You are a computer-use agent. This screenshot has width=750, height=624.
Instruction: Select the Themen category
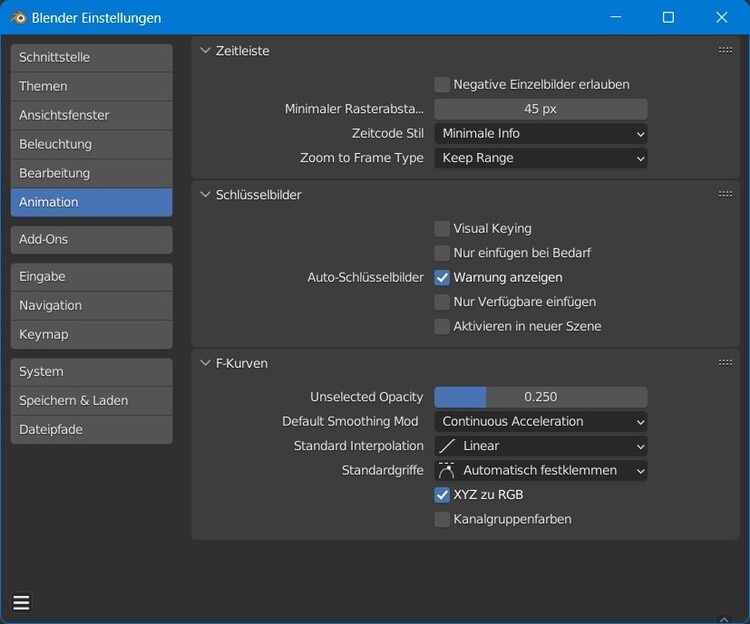click(x=91, y=86)
